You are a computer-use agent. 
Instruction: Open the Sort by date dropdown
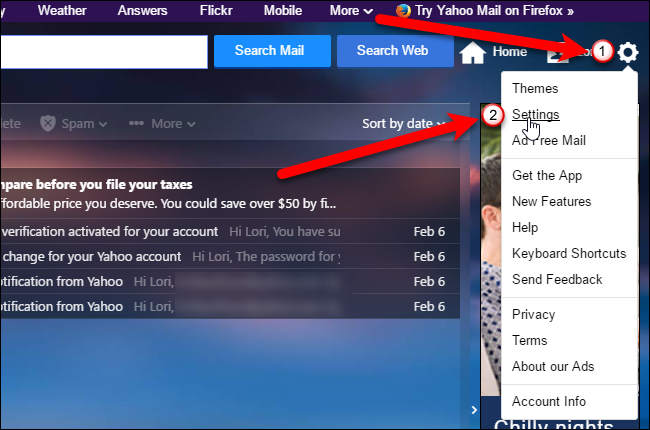[403, 124]
